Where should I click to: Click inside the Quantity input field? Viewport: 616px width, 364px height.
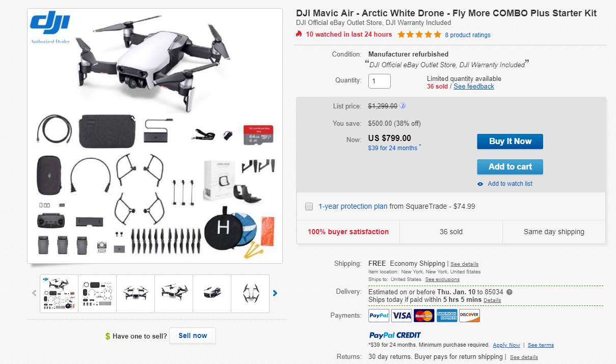pos(379,81)
